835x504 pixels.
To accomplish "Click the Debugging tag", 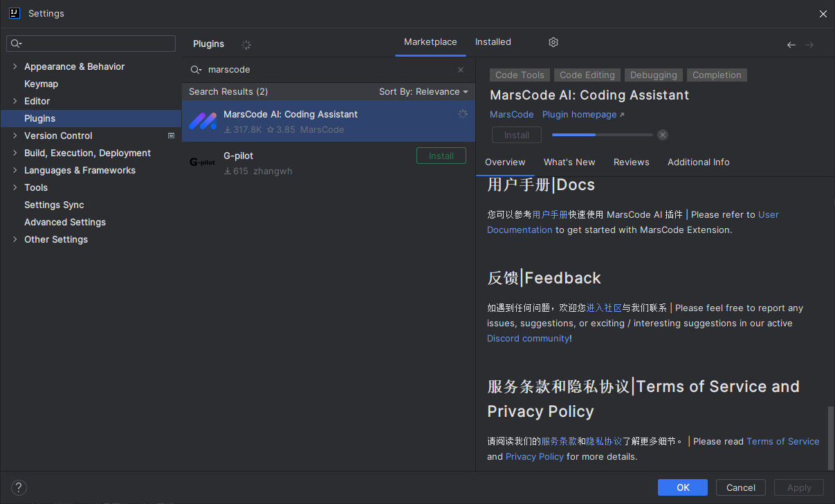I will pos(654,75).
